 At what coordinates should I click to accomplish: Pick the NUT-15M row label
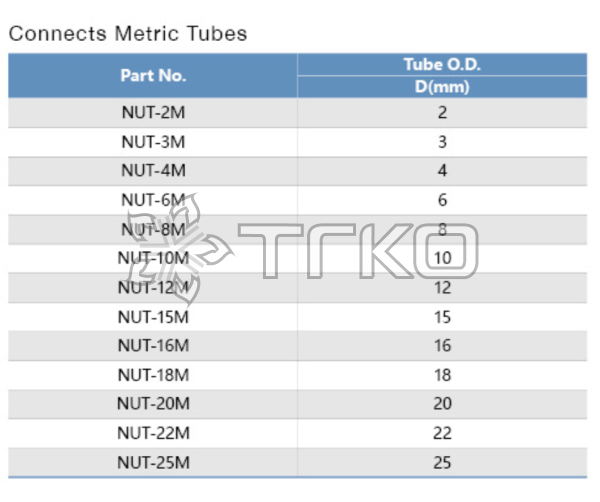[x=153, y=317]
